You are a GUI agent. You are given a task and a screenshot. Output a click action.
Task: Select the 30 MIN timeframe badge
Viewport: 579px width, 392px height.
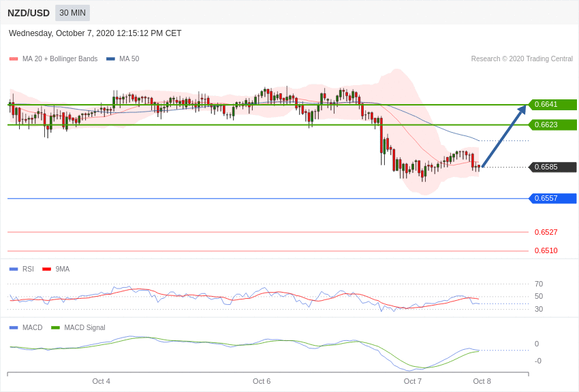pyautogui.click(x=72, y=13)
